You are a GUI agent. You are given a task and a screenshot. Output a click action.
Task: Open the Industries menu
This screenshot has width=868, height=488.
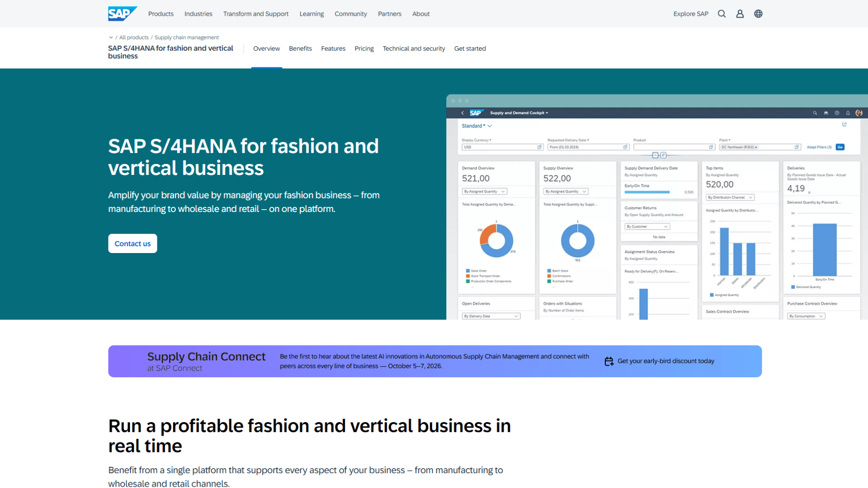198,14
